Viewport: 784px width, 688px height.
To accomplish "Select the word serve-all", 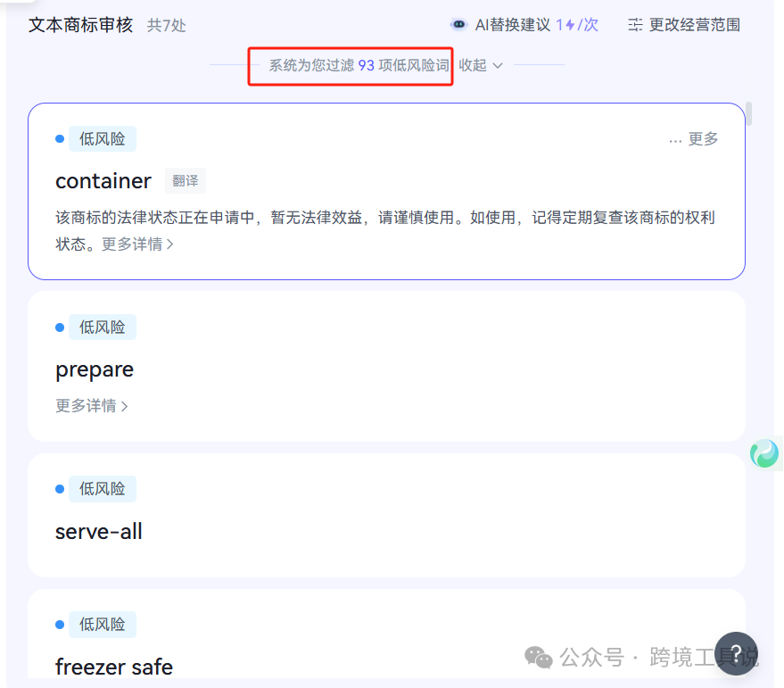I will pos(98,531).
